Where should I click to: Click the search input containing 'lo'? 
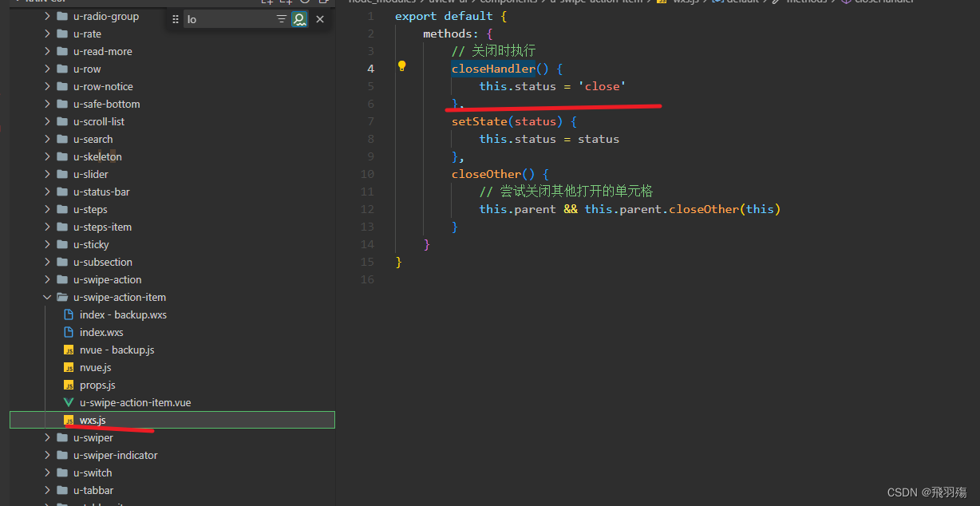coord(231,18)
